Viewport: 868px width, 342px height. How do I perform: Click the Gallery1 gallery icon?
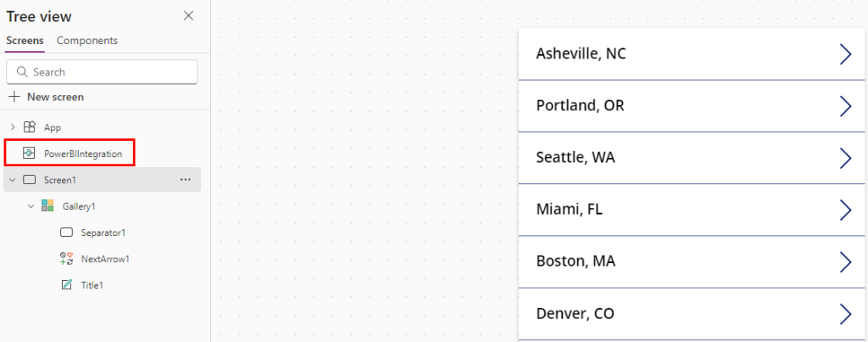click(x=48, y=206)
